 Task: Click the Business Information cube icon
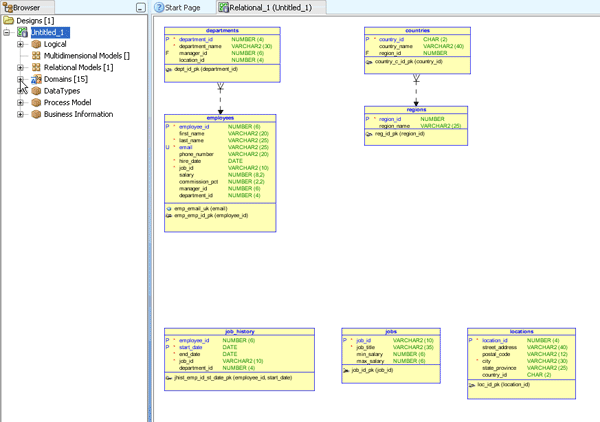click(x=36, y=114)
